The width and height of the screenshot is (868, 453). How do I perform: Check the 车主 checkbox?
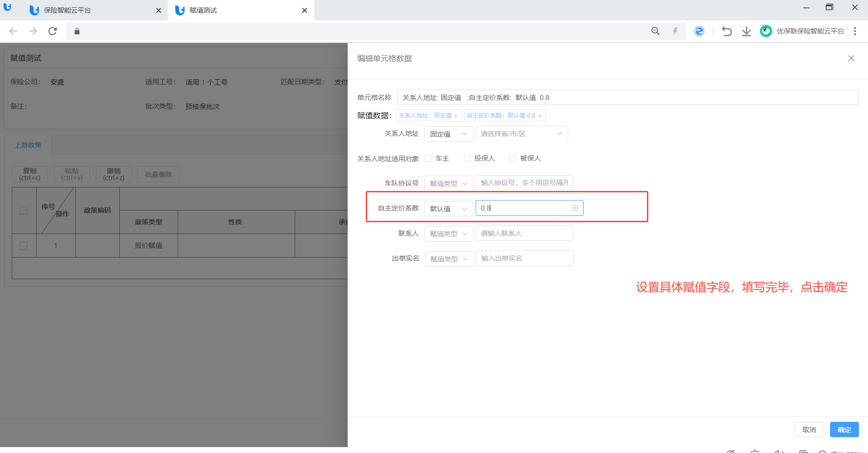point(428,158)
